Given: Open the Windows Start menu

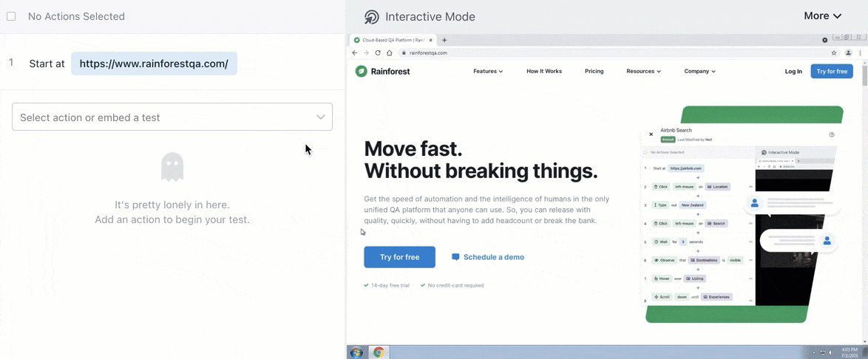Looking at the screenshot, I should (356, 352).
